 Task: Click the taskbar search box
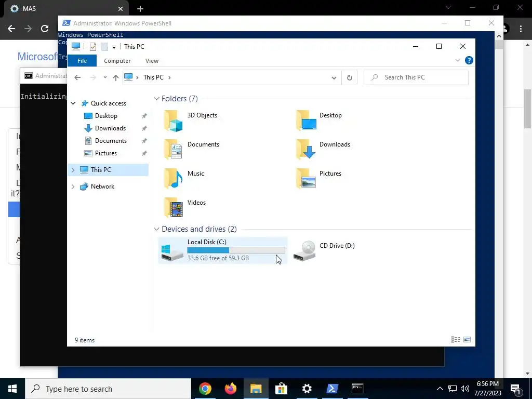pos(108,389)
